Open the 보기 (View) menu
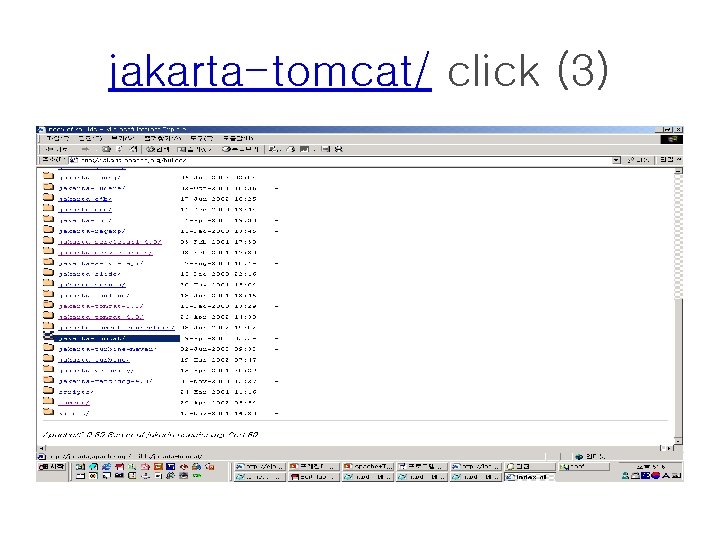720x540 pixels. [122, 138]
